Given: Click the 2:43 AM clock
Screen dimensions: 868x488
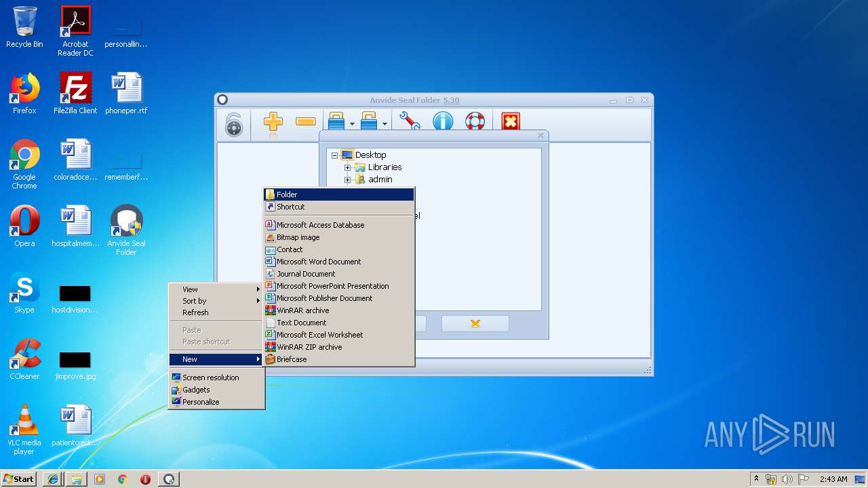Looking at the screenshot, I should pos(833,479).
